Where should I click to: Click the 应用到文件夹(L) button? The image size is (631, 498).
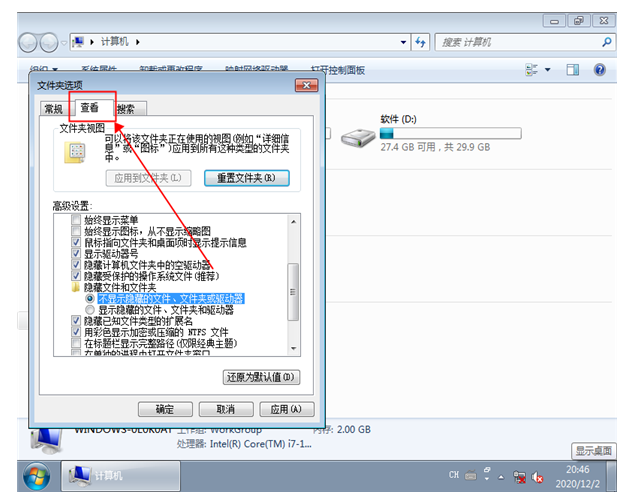tap(148, 178)
